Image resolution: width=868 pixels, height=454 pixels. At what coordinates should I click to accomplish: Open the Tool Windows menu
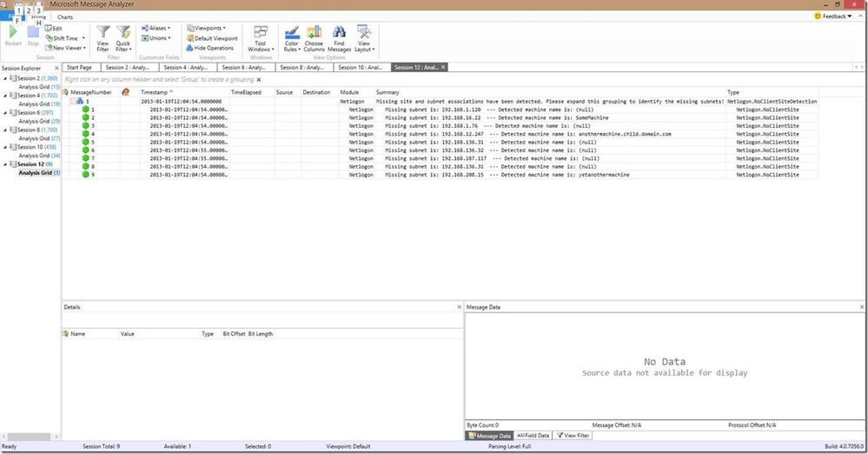tap(261, 38)
